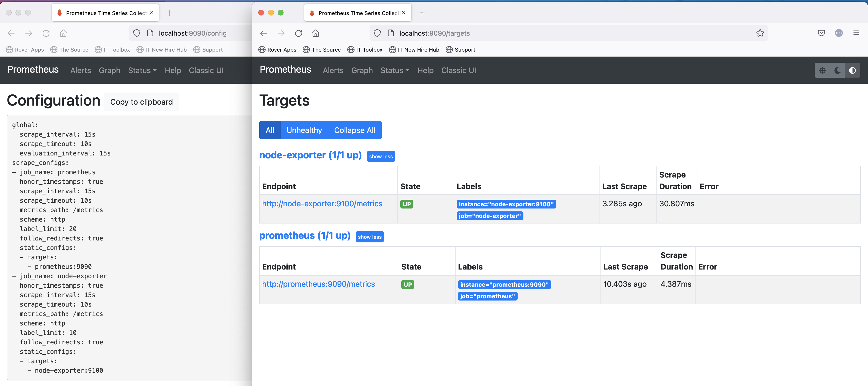Open new tab in config browser window
The height and width of the screenshot is (386, 868).
pos(169,13)
